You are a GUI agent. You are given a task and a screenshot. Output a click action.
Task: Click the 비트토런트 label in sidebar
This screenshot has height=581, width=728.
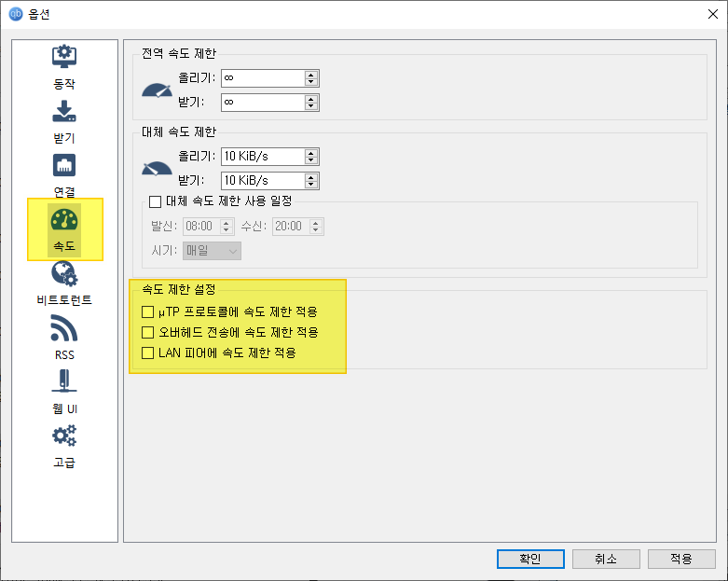point(64,300)
